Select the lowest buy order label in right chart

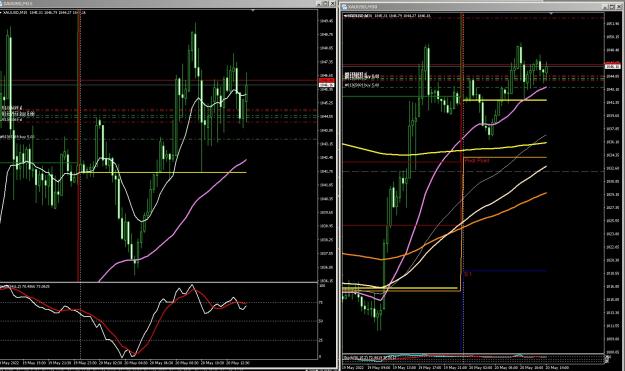362,85
